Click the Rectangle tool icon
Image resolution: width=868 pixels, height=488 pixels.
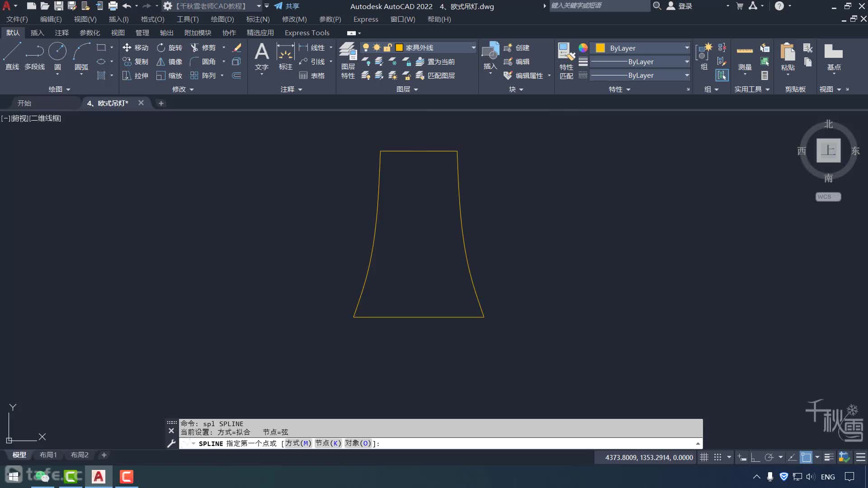coord(101,47)
